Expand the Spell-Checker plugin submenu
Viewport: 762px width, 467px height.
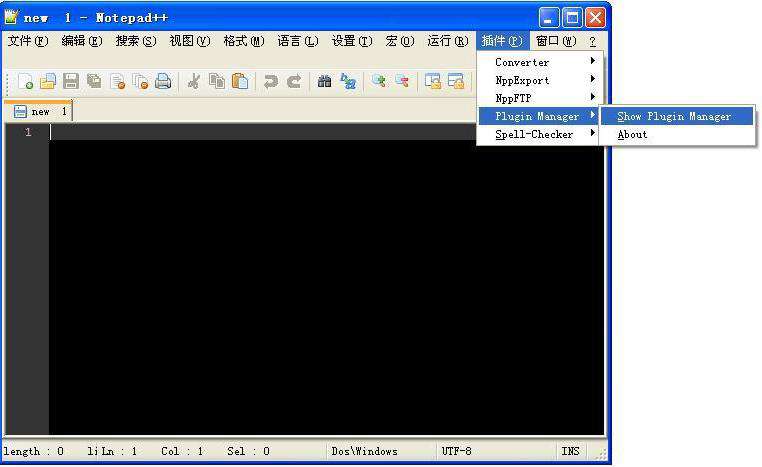540,134
